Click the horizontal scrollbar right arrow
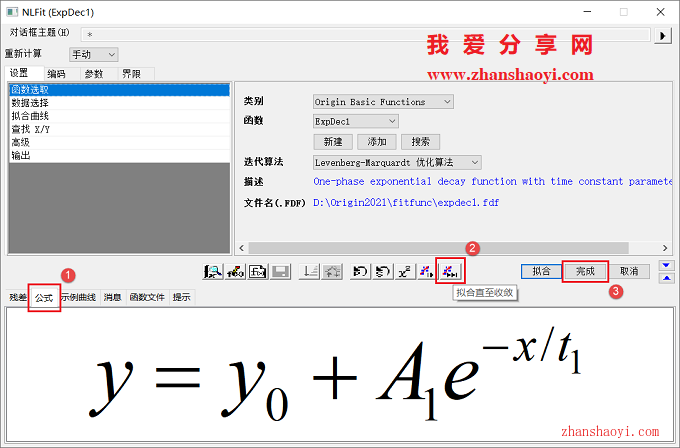The image size is (680, 448). point(665,248)
